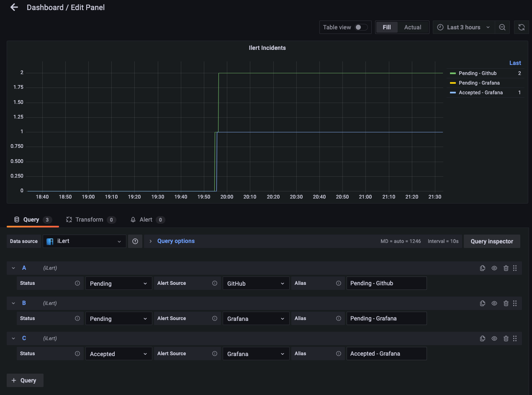Viewport: 532px width, 395px height.
Task: Pick color for Accepted - Grafana series
Action: [x=453, y=93]
